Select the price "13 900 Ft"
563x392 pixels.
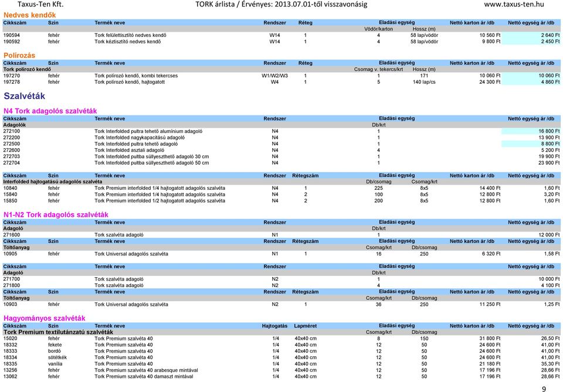point(549,138)
